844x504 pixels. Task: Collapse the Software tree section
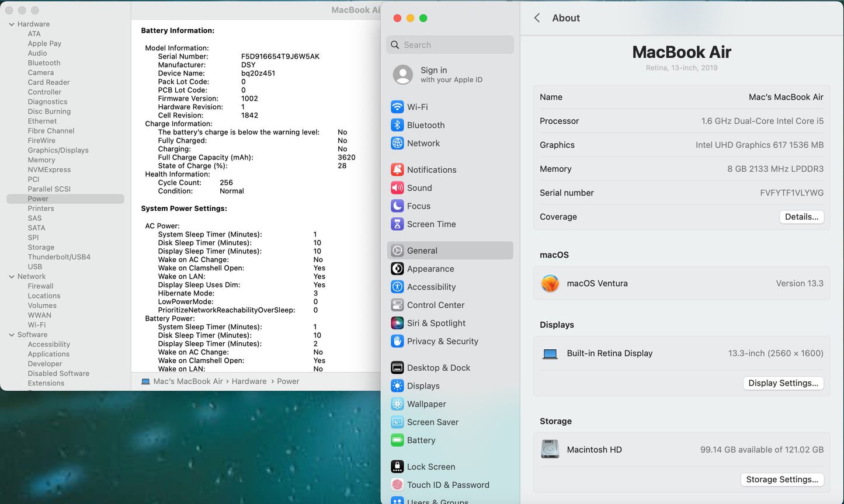pyautogui.click(x=12, y=335)
